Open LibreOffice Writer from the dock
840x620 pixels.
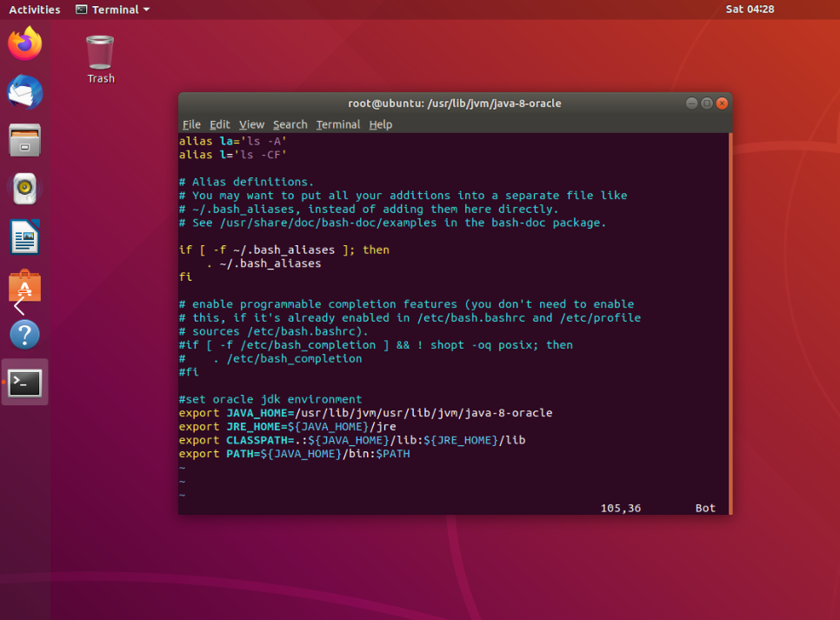tap(25, 237)
